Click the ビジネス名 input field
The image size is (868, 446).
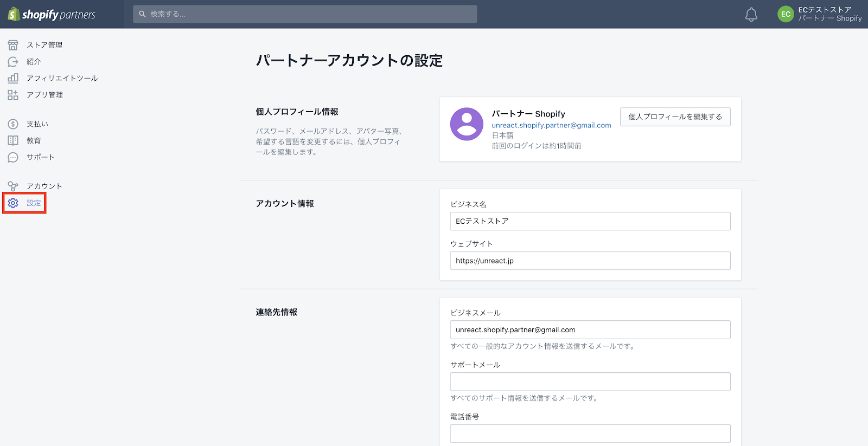590,221
